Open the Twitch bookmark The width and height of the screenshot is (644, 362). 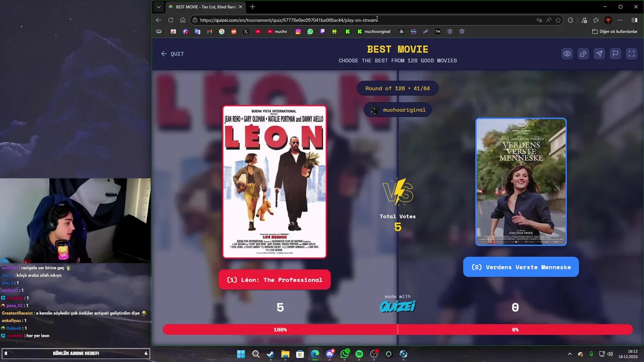pyautogui.click(x=323, y=32)
